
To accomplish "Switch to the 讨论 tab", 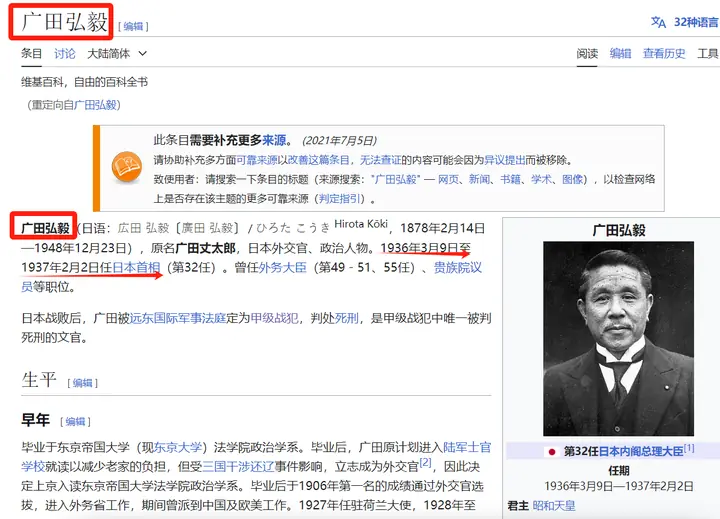I will tap(65, 54).
